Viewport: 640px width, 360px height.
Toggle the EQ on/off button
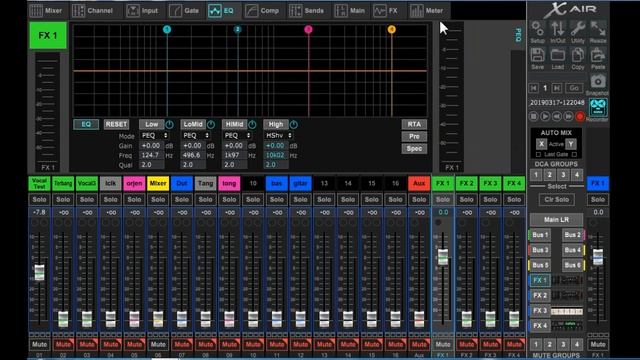click(x=86, y=124)
